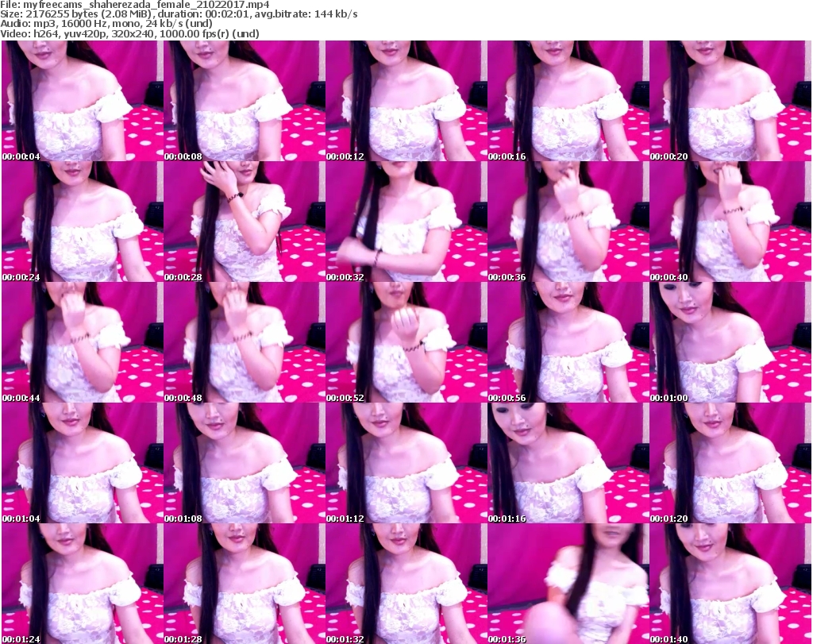Select the thumbnail stamped 00:01:20
The height and width of the screenshot is (644, 813).
click(730, 463)
